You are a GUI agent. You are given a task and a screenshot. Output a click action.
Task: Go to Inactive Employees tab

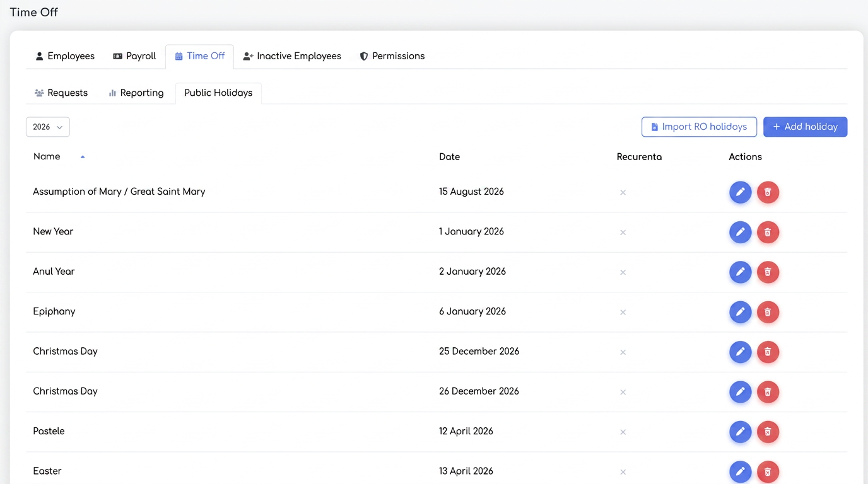tap(292, 56)
